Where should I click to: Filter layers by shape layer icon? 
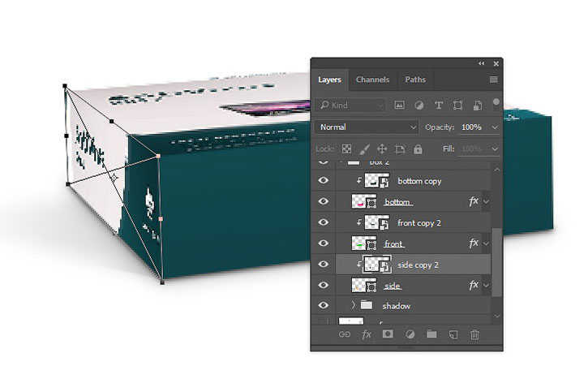[x=457, y=106]
